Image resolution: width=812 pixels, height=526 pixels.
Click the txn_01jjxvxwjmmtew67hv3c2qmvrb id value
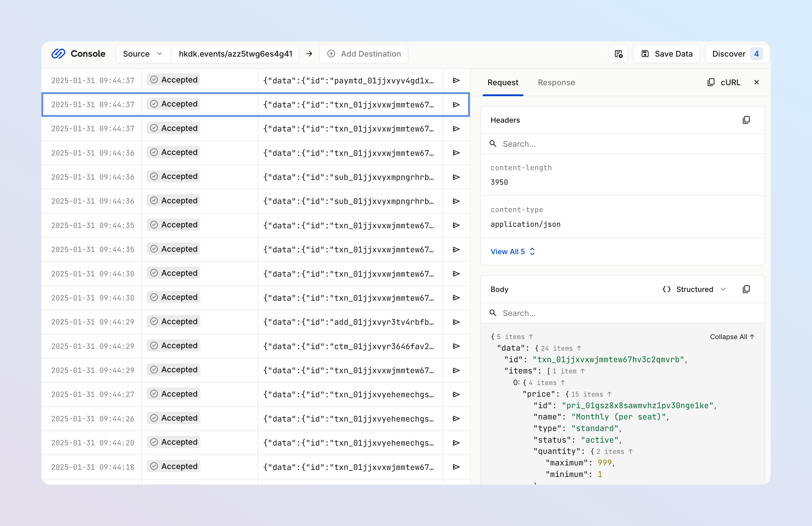(608, 359)
